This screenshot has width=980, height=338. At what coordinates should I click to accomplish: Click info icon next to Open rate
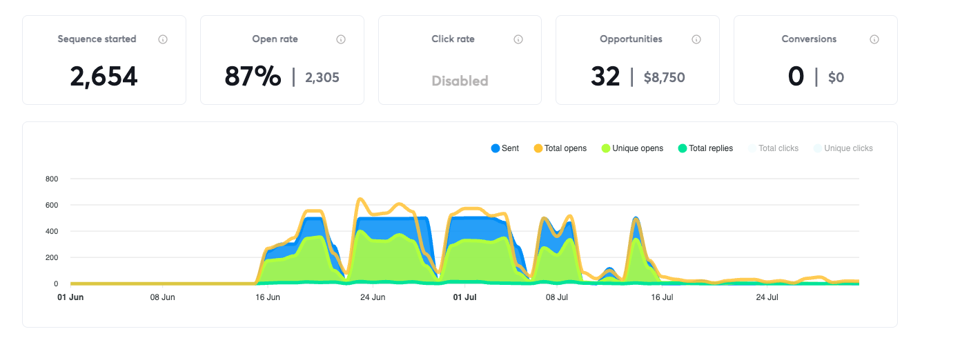pyautogui.click(x=341, y=39)
